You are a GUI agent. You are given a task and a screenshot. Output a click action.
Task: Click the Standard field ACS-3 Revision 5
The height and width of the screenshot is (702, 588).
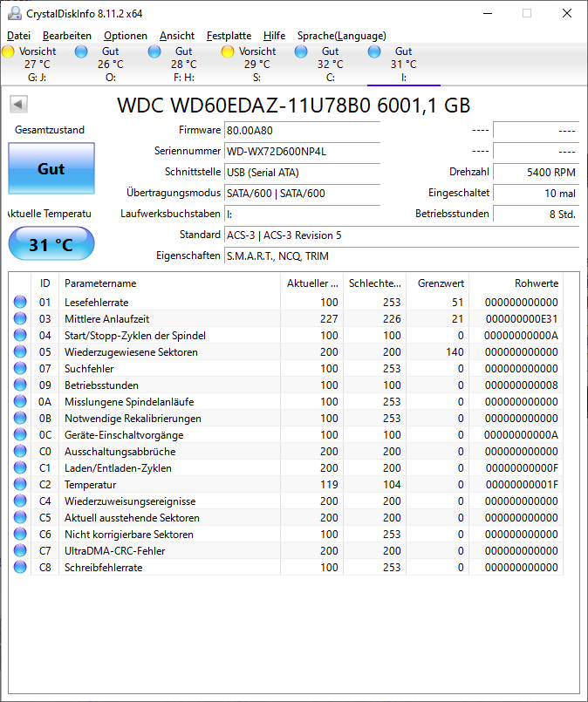(401, 235)
